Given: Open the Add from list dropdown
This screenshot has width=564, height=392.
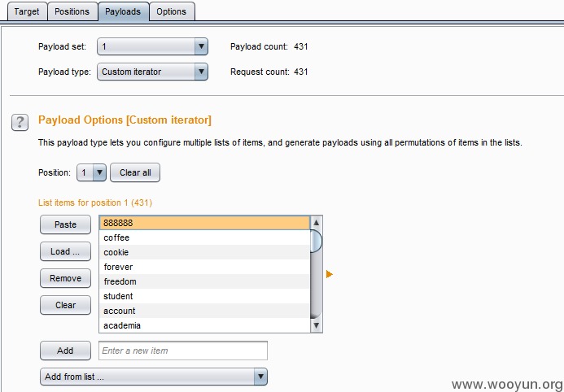Looking at the screenshot, I should [x=154, y=377].
